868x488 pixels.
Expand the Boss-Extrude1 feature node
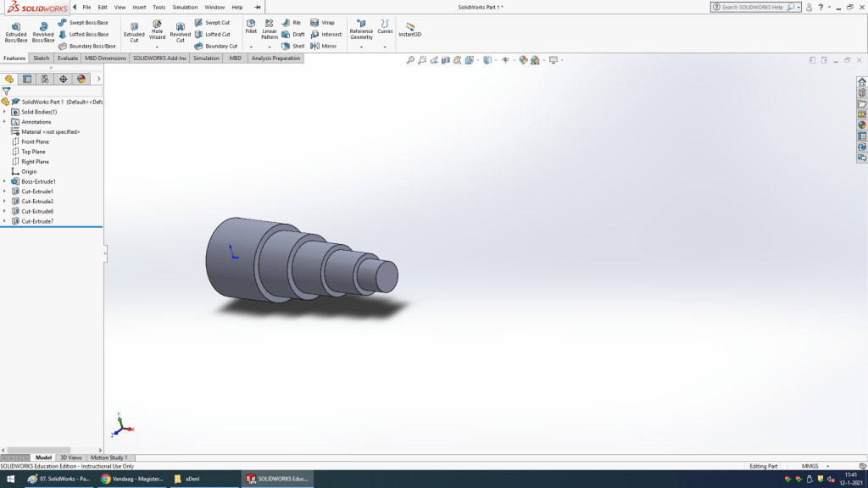4,181
